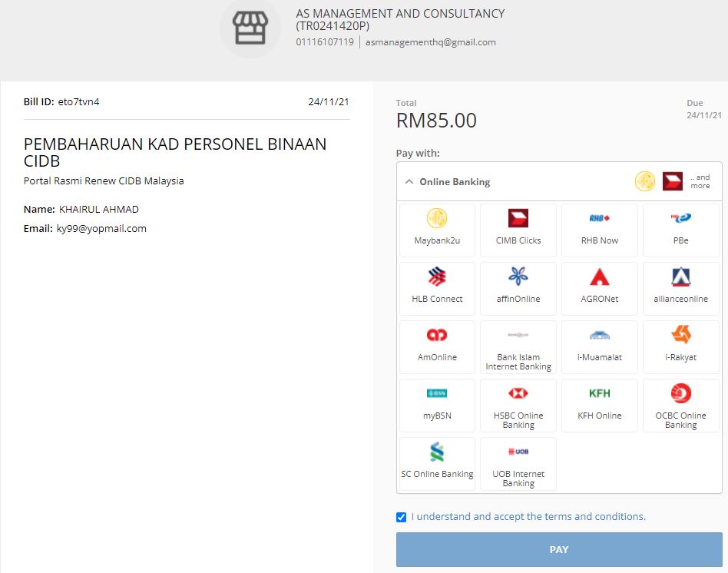Select i-Muamalat bank option

pos(600,347)
